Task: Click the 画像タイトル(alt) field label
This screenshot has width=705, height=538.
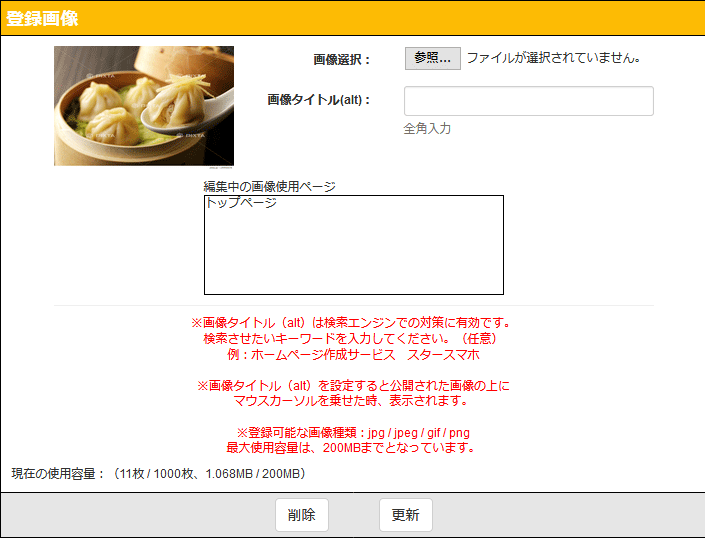Action: pyautogui.click(x=319, y=100)
